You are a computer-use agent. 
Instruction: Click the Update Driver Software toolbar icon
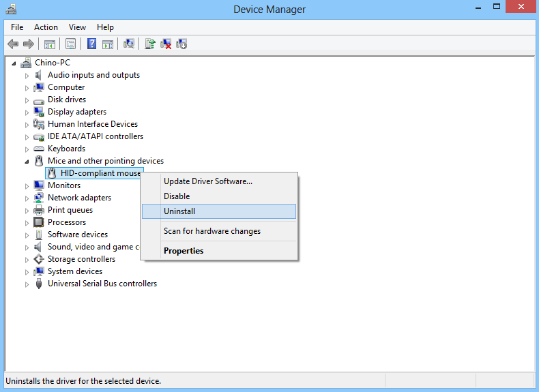(x=150, y=44)
